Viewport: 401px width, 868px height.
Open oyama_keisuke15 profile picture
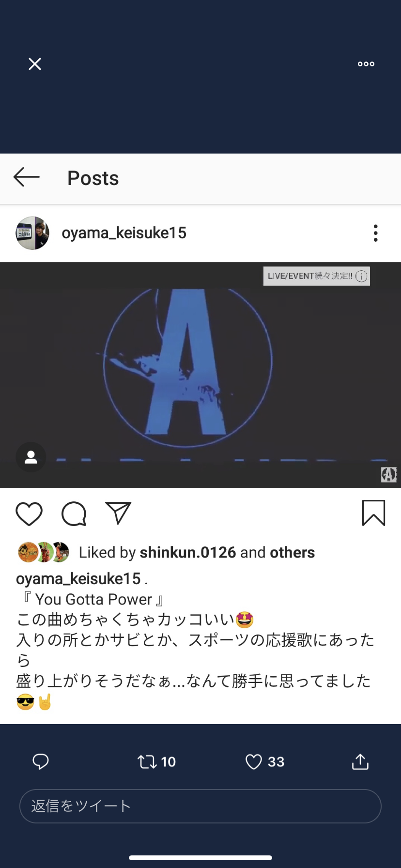tap(32, 233)
